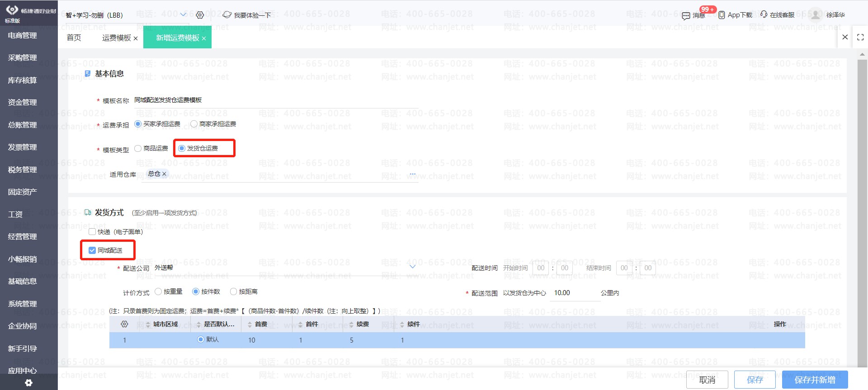Select 商家承担运费 radio button
Screen dimensions: 868x390
point(194,123)
